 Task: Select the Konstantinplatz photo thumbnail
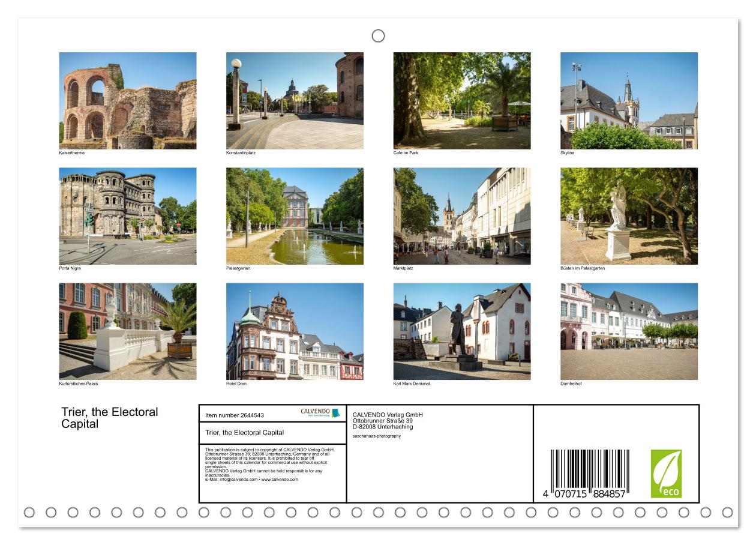click(x=295, y=101)
